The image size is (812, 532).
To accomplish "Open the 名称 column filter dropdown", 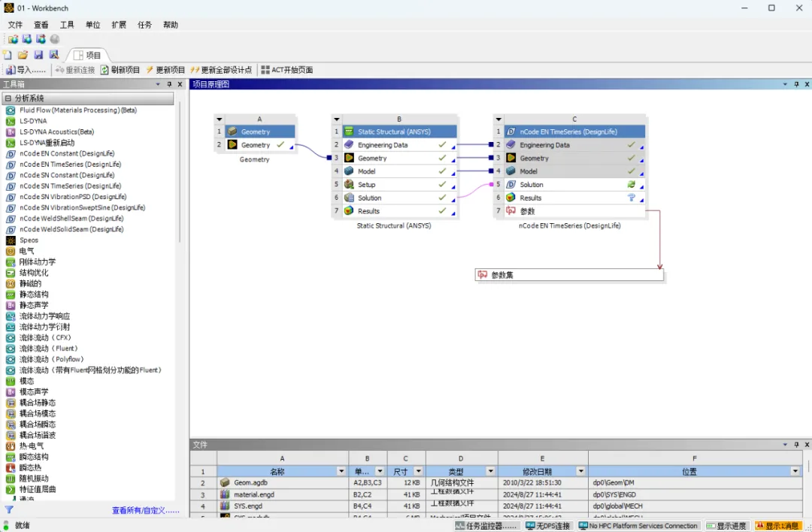I will click(x=341, y=471).
